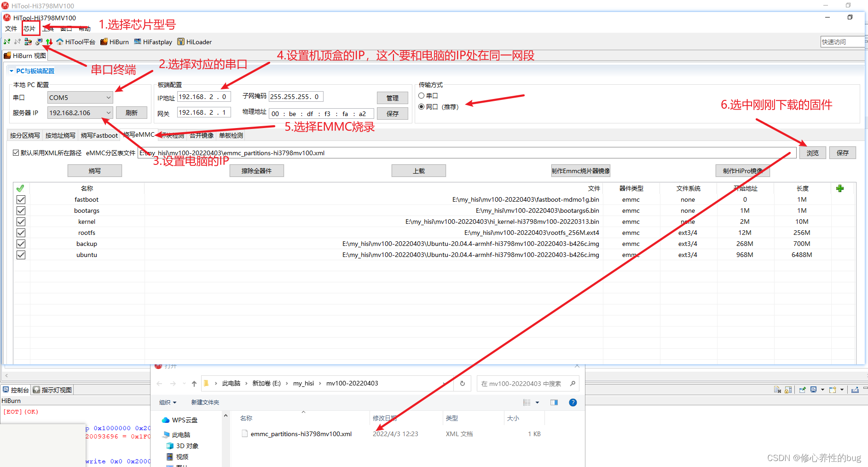Viewport: 868px width, 467px height.
Task: Click the display selected console monitor icon
Action: [x=813, y=390]
